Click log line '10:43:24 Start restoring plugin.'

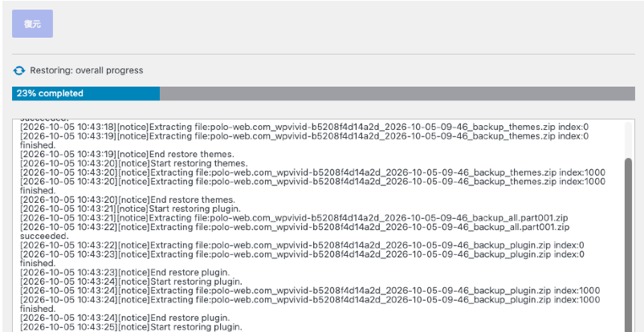pos(132,281)
